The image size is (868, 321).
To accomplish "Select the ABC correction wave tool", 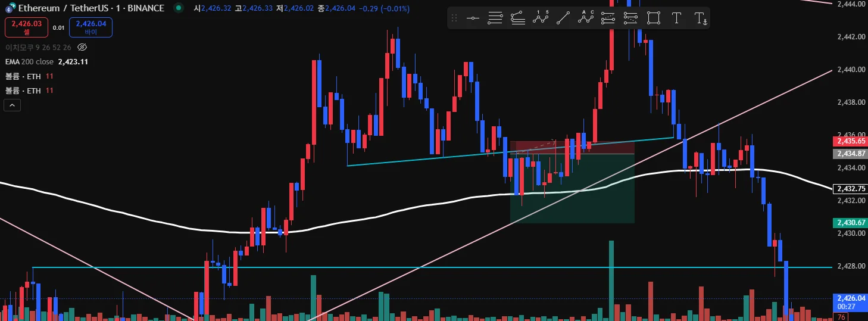I will point(586,18).
